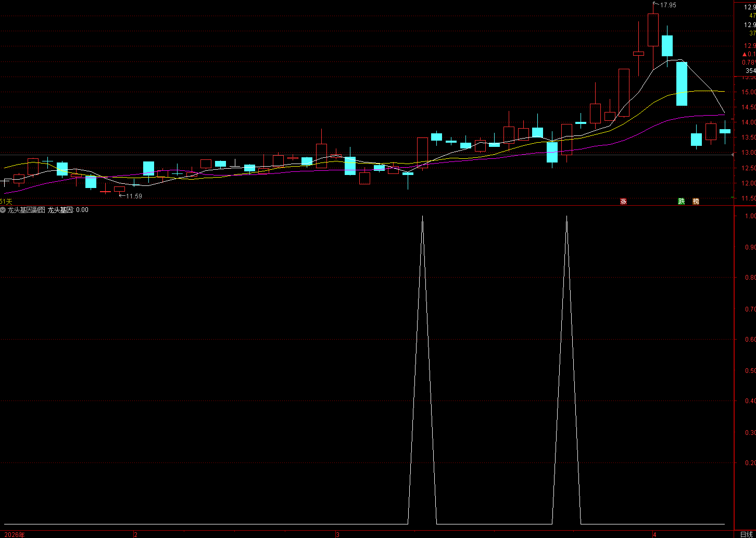This screenshot has height=538, width=756.
Task: Click the green 跌 marker icon
Action: pos(681,202)
